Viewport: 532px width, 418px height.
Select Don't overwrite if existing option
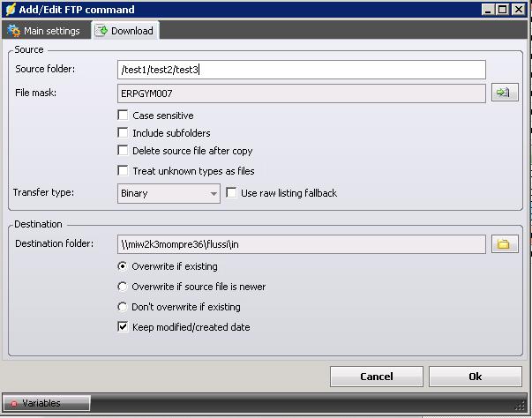coord(124,307)
